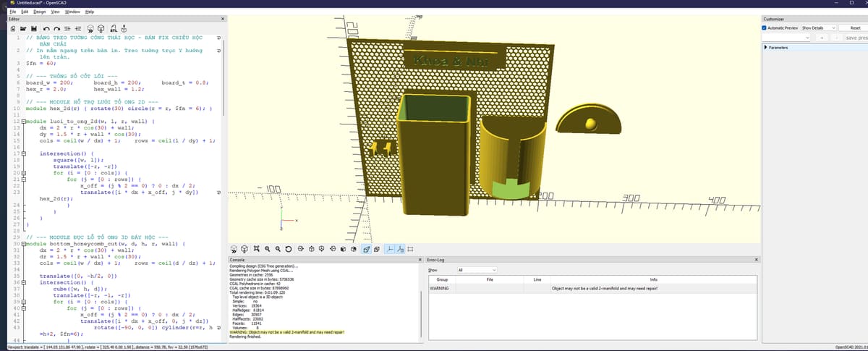Save the current file with the floppy icon

pyautogui.click(x=34, y=28)
